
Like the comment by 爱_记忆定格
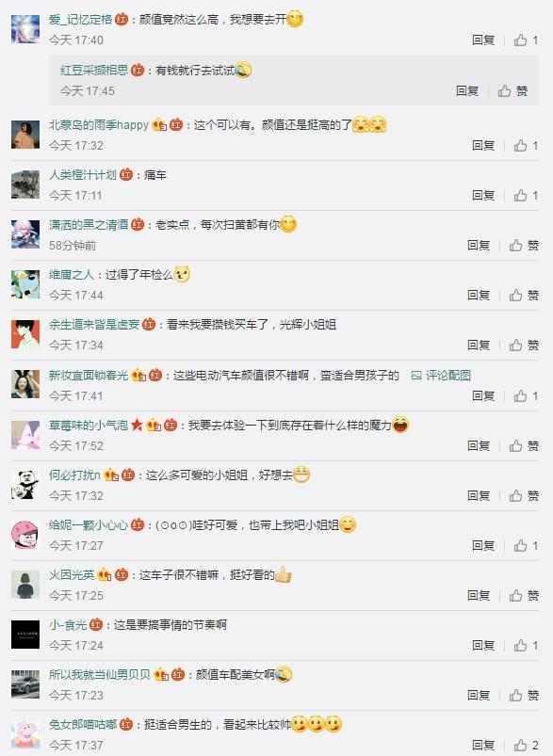point(526,40)
